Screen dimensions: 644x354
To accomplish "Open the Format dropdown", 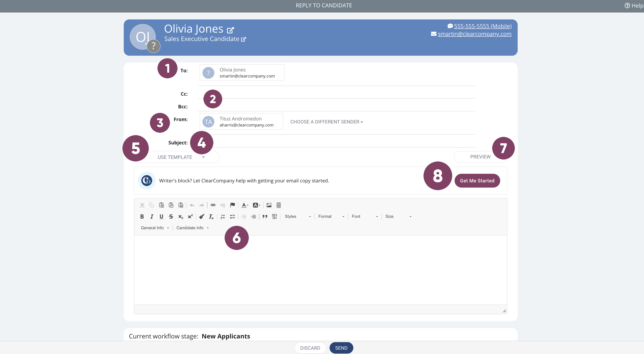I will [x=331, y=216].
